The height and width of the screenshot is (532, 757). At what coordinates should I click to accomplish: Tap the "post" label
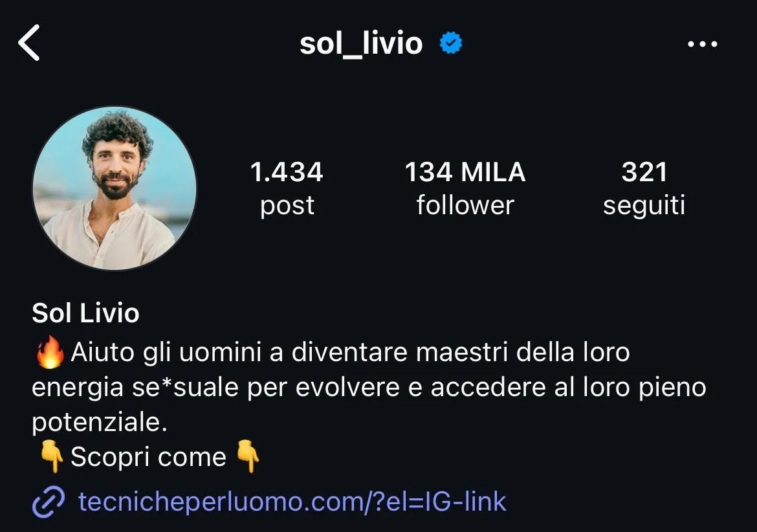point(287,206)
